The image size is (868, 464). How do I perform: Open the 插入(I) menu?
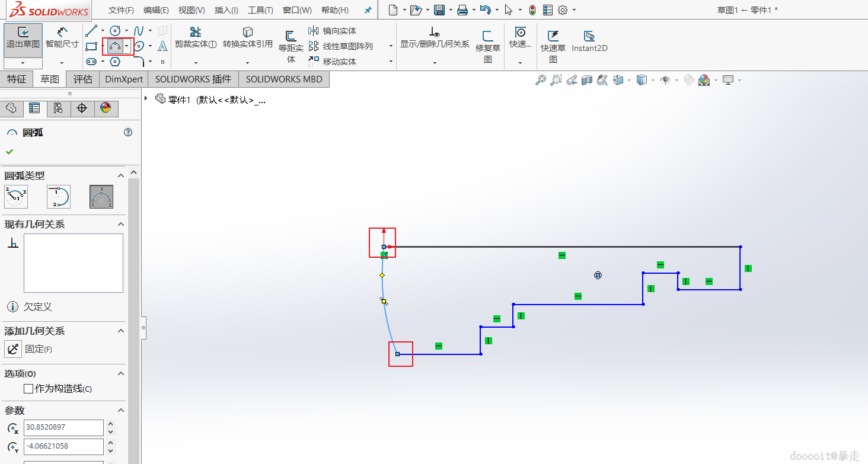tap(227, 10)
